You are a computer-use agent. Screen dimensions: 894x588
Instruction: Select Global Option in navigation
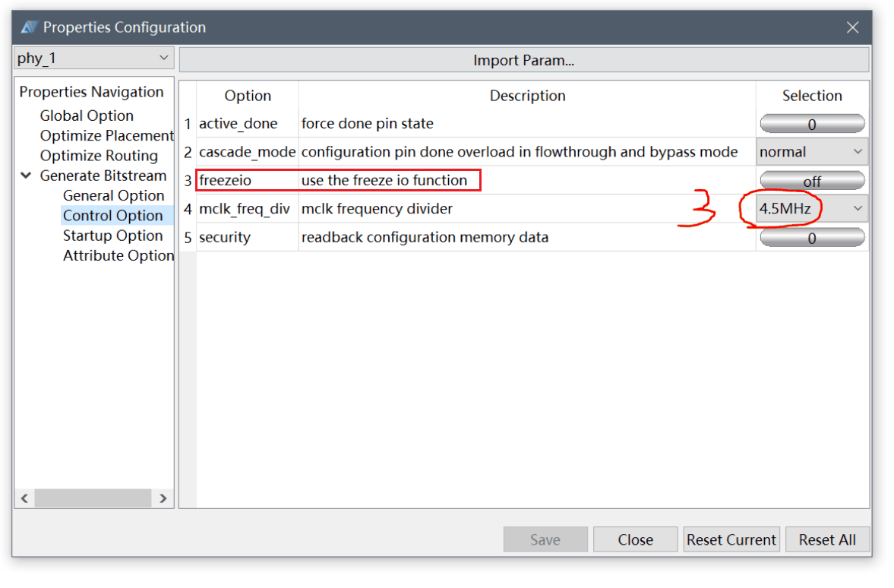click(x=87, y=115)
